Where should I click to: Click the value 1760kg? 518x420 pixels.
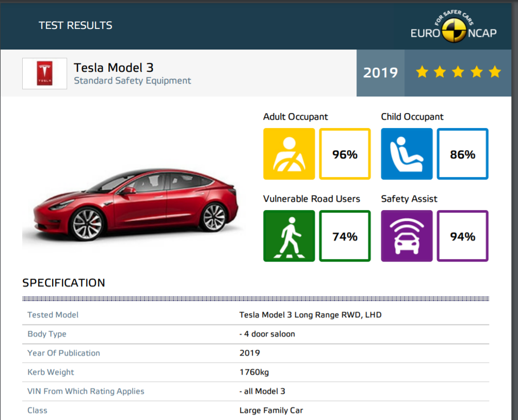pos(254,372)
